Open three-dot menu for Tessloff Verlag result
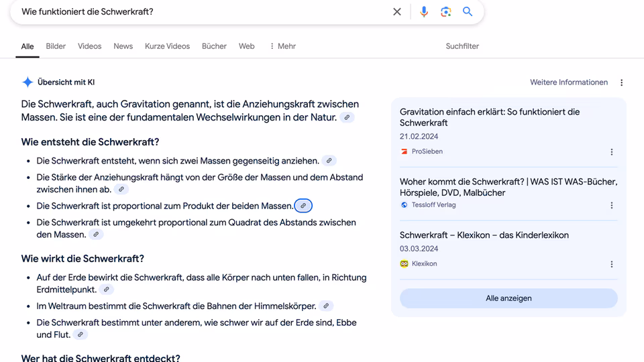 (612, 205)
